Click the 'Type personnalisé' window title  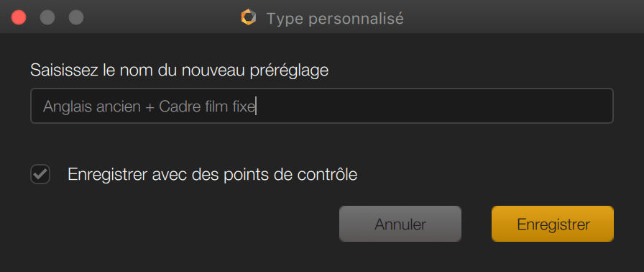pyautogui.click(x=335, y=18)
